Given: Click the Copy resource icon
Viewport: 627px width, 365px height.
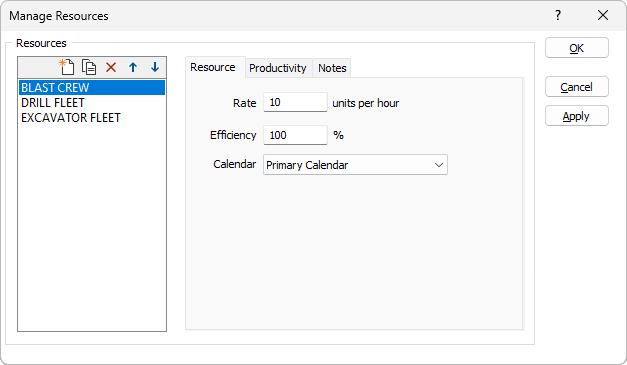Looking at the screenshot, I should click(89, 67).
